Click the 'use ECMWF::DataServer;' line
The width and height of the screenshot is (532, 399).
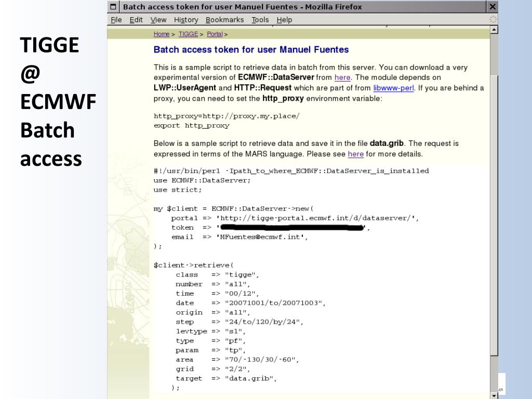coord(202,180)
